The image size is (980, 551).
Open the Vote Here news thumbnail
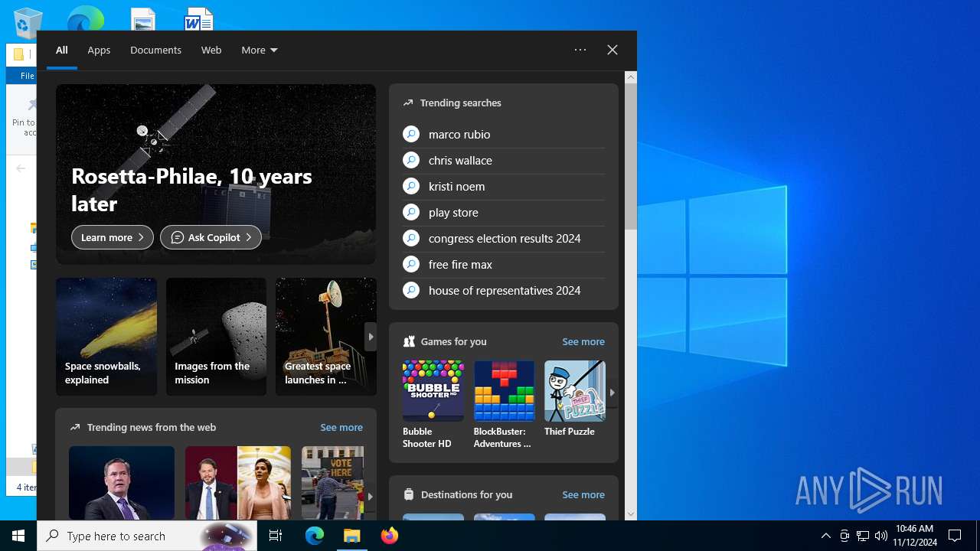[332, 483]
